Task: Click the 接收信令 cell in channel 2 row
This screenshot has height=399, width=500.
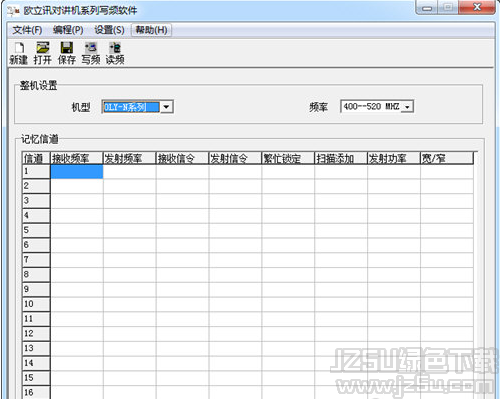Action: 182,186
